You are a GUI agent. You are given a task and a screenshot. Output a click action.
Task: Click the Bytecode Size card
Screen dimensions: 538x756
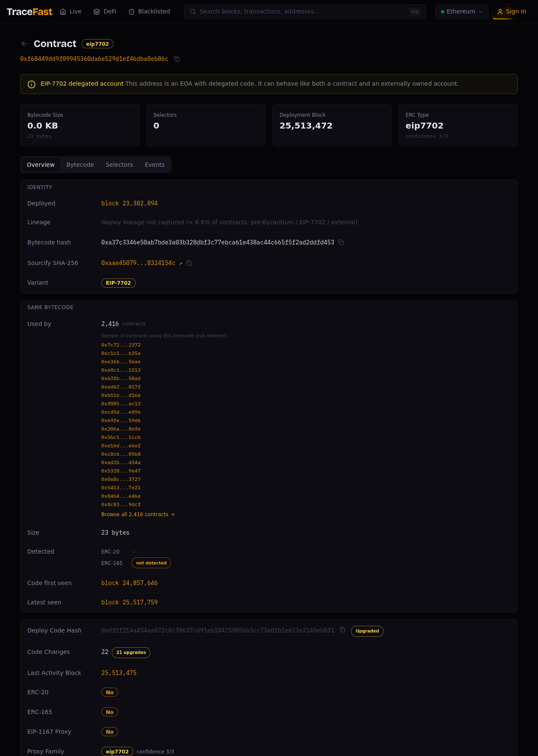[80, 125]
